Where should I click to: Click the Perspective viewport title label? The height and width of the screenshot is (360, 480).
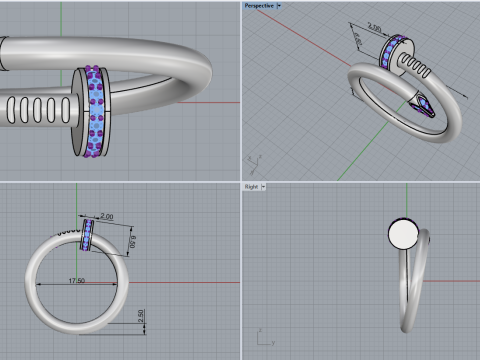(x=259, y=6)
